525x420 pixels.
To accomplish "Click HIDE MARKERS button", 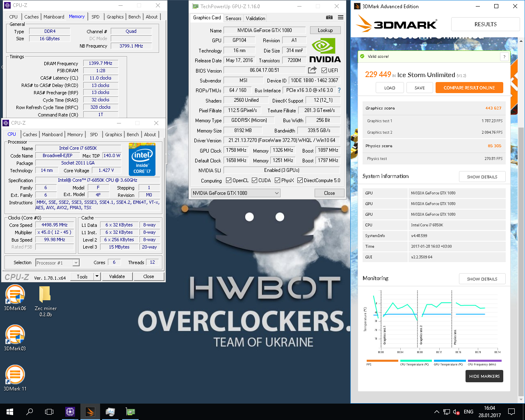I will click(x=484, y=376).
